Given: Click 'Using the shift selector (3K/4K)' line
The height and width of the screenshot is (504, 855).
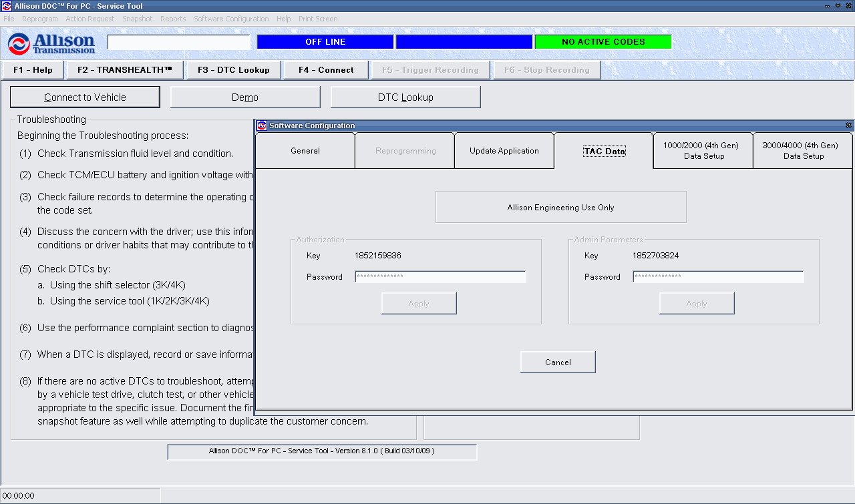Looking at the screenshot, I should pos(111,285).
